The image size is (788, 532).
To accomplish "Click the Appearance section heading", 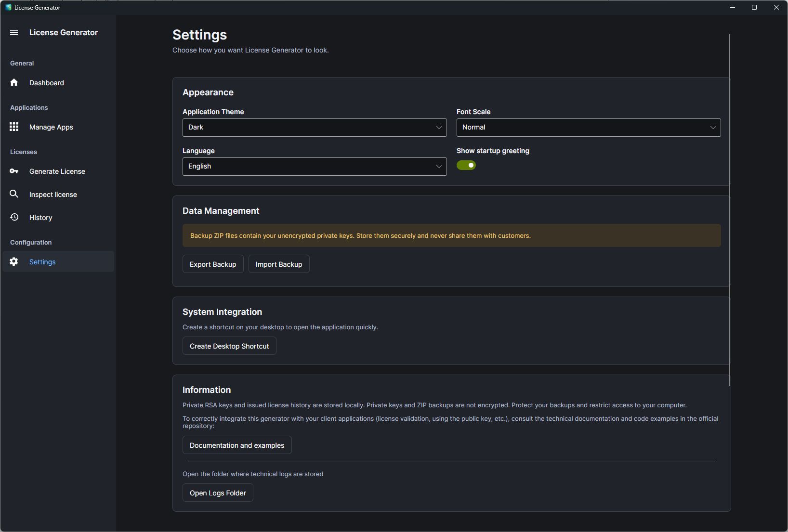I will (x=208, y=92).
